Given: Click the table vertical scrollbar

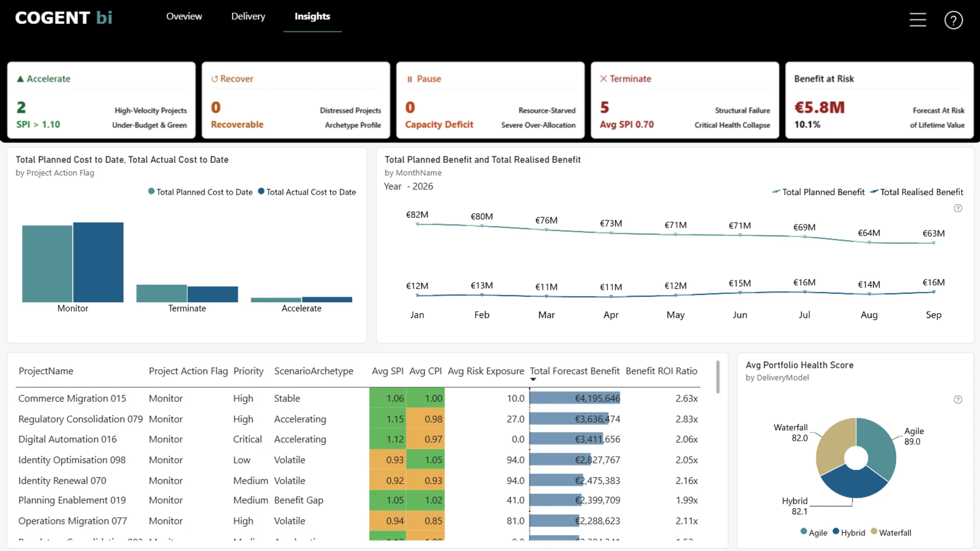Looking at the screenshot, I should point(718,377).
